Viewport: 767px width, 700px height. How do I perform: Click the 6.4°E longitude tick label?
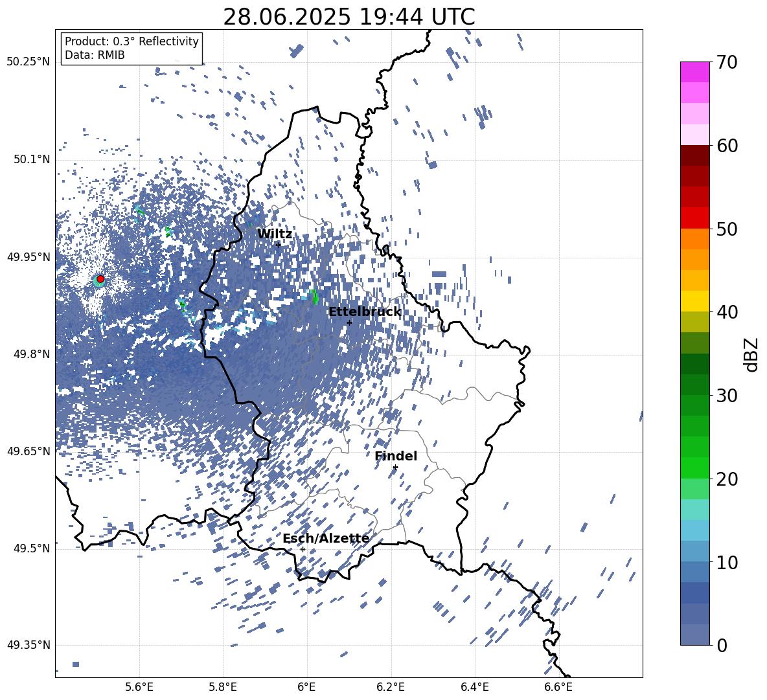point(474,687)
